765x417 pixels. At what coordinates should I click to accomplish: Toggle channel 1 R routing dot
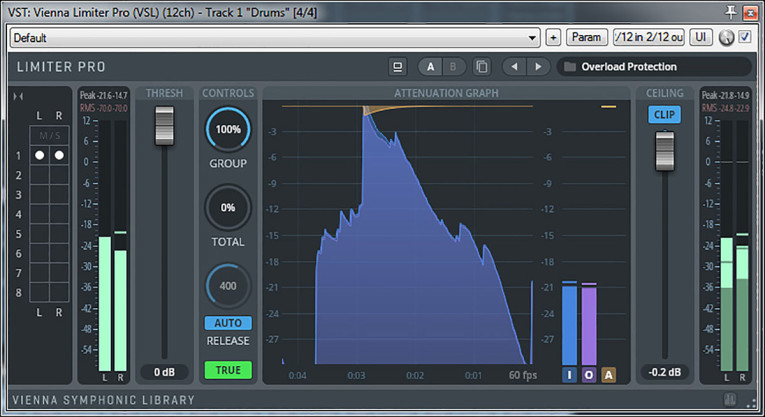click(x=59, y=155)
